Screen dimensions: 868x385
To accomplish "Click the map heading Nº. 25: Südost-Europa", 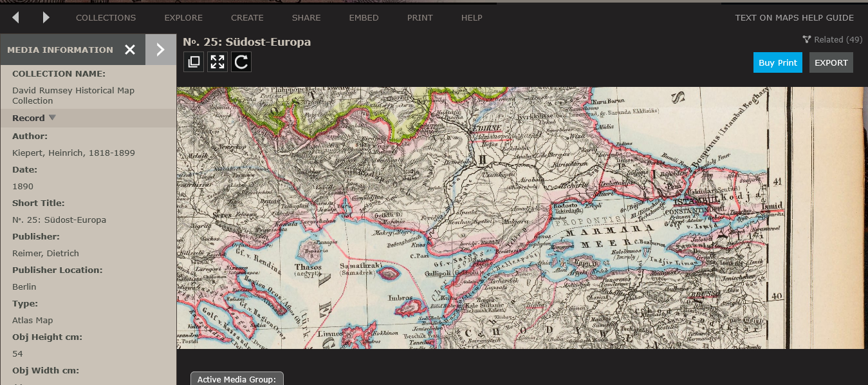I will 247,42.
